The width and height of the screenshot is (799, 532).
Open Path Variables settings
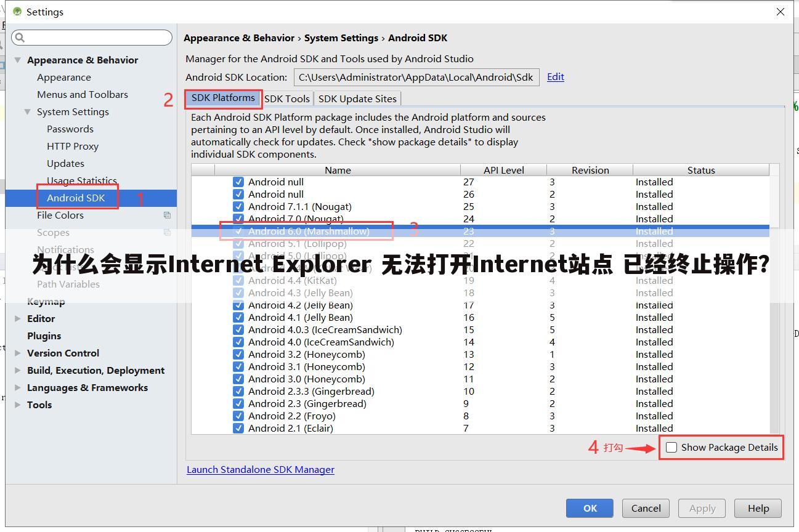[68, 284]
